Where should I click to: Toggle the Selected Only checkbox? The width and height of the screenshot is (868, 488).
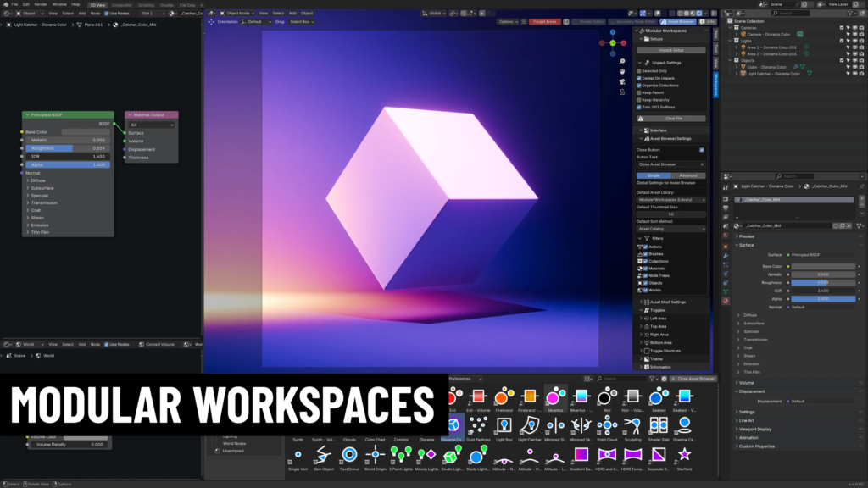639,71
